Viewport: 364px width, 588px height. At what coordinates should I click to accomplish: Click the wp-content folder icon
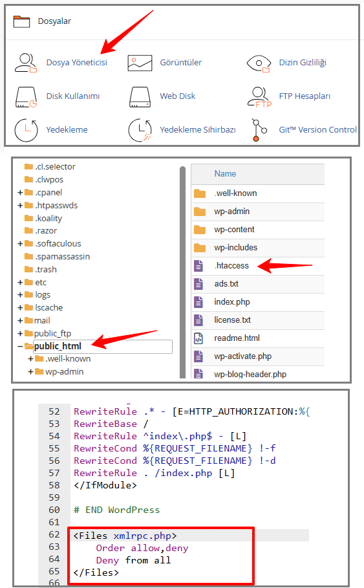[x=200, y=230]
